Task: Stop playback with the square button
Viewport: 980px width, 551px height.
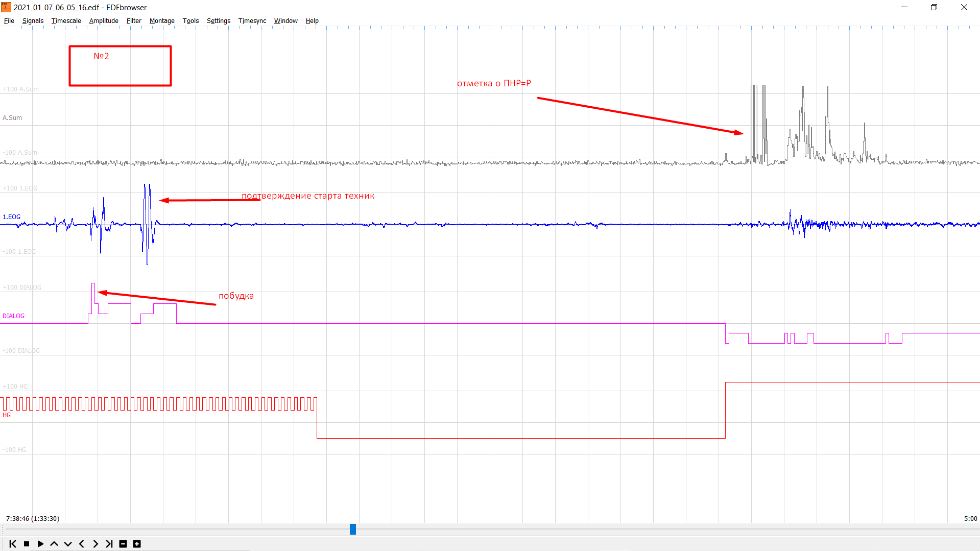Action: [x=27, y=544]
